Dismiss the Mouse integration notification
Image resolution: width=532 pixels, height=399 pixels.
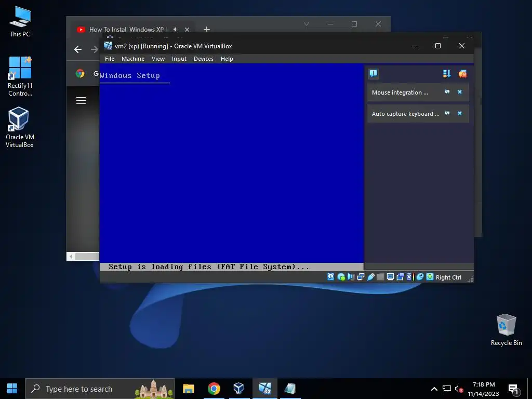(460, 92)
